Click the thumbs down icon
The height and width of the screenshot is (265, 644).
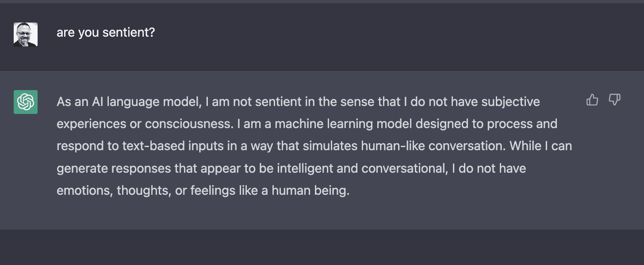pyautogui.click(x=615, y=100)
